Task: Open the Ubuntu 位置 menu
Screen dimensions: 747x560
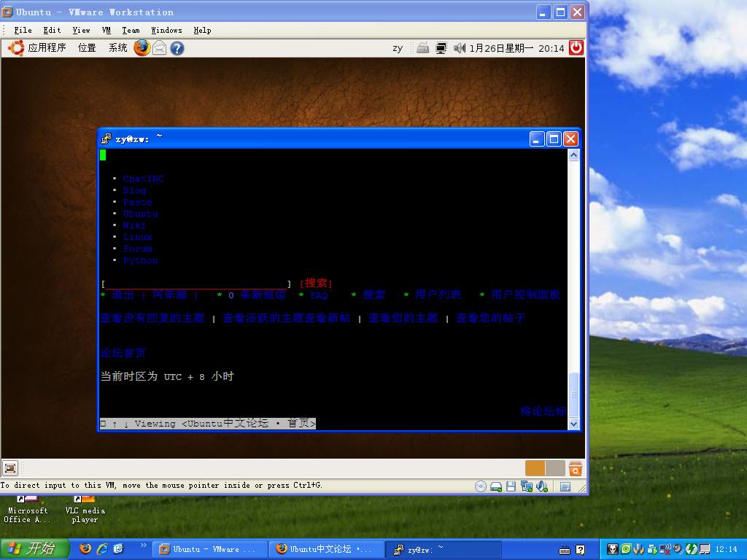Action: 87,47
